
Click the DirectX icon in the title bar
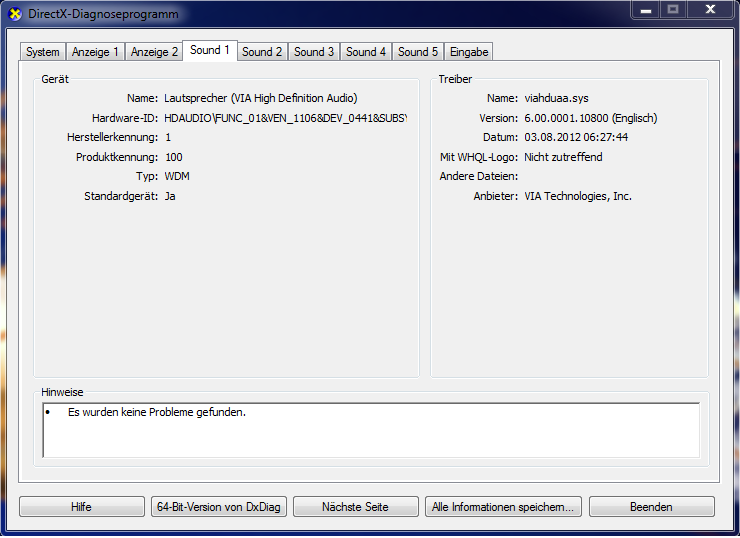click(15, 13)
